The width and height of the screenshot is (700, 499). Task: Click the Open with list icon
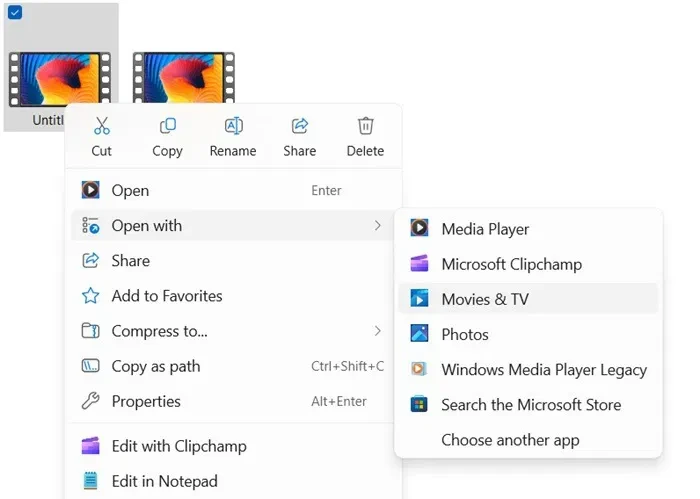91,225
